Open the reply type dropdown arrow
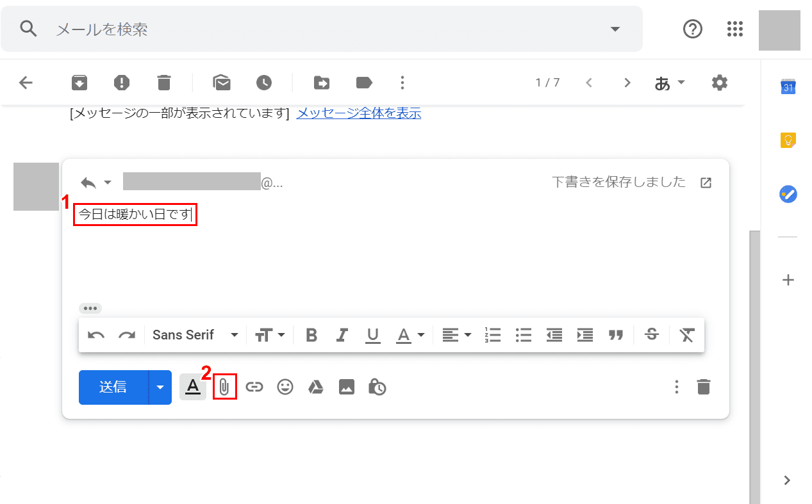Image resolution: width=812 pixels, height=504 pixels. 108,183
